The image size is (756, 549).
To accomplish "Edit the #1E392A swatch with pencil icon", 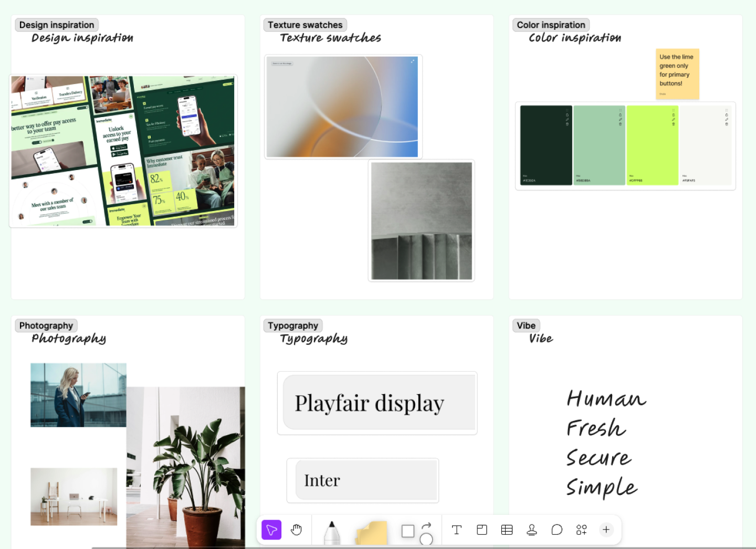I will (x=567, y=120).
